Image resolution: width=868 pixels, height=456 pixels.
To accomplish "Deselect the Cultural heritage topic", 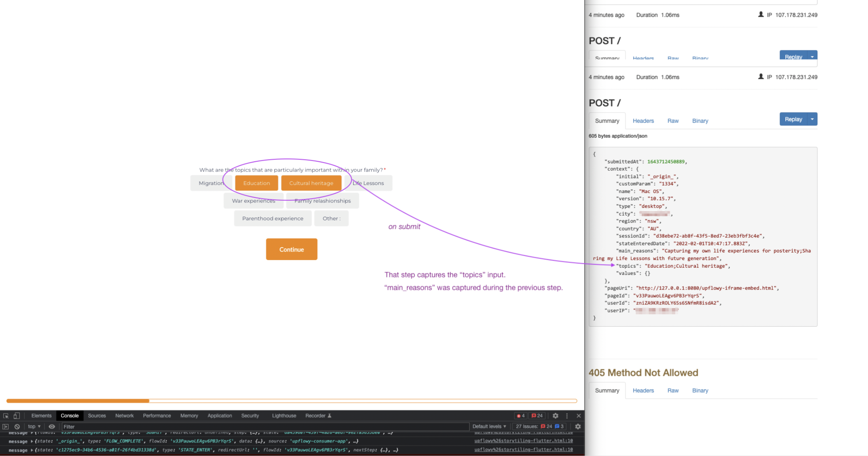I will (x=311, y=183).
